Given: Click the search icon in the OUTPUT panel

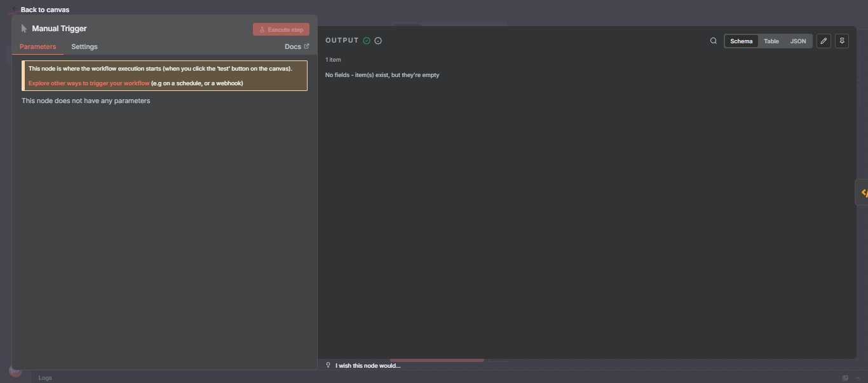Looking at the screenshot, I should [713, 40].
